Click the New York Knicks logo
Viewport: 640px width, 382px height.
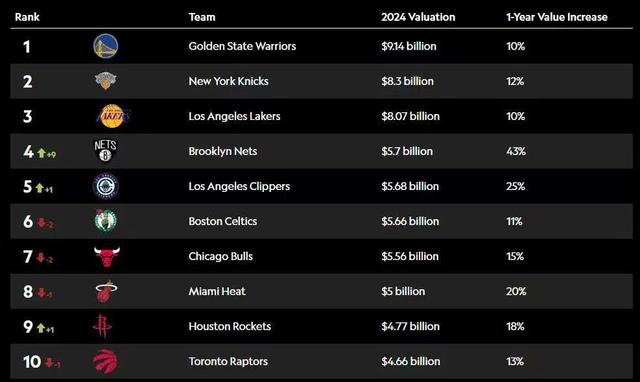(x=106, y=80)
